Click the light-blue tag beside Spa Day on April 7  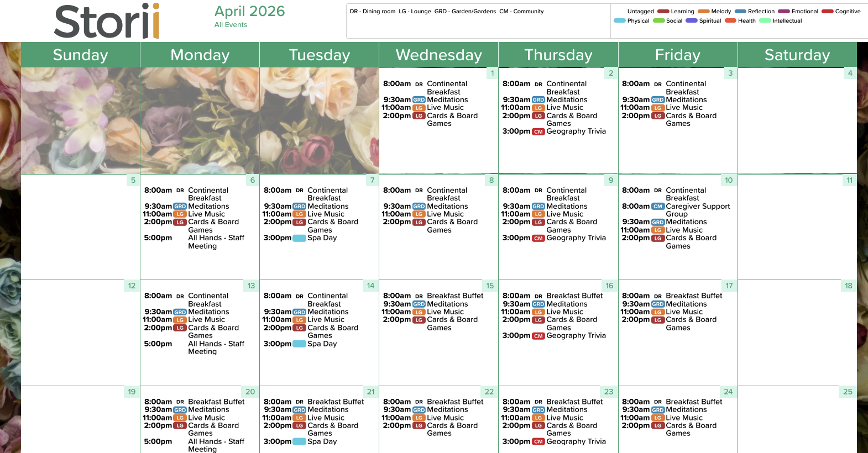[x=299, y=238]
